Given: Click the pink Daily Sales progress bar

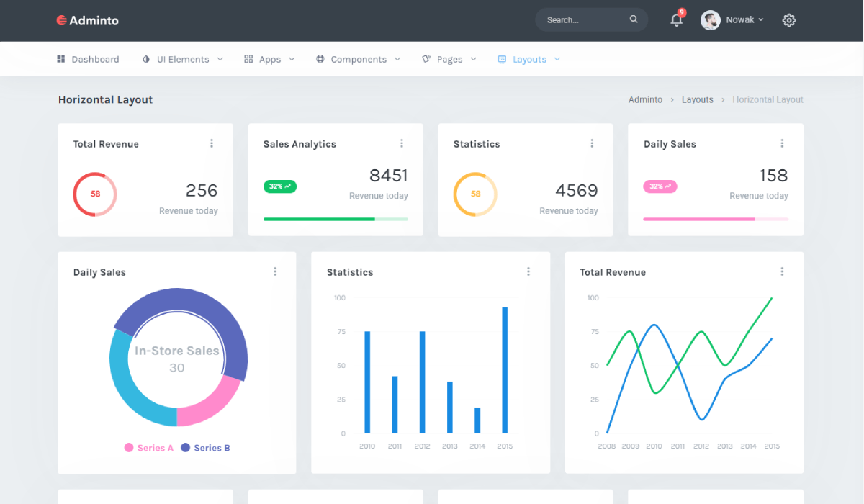Looking at the screenshot, I should tap(716, 219).
